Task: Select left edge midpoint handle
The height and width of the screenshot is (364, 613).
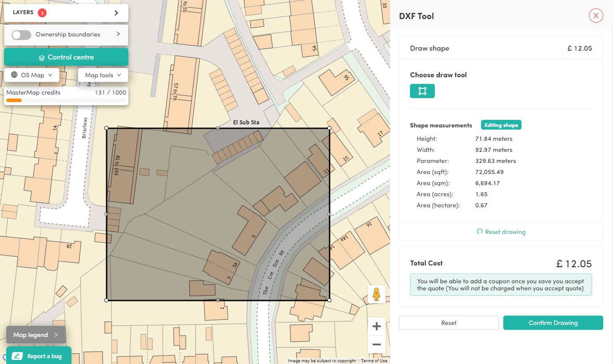Action: pos(107,214)
